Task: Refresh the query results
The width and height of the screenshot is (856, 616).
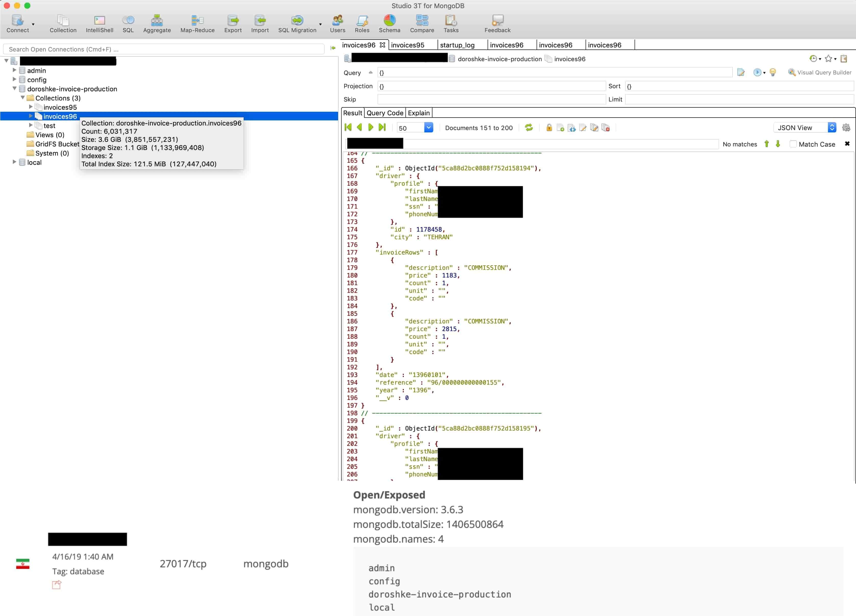Action: click(529, 128)
